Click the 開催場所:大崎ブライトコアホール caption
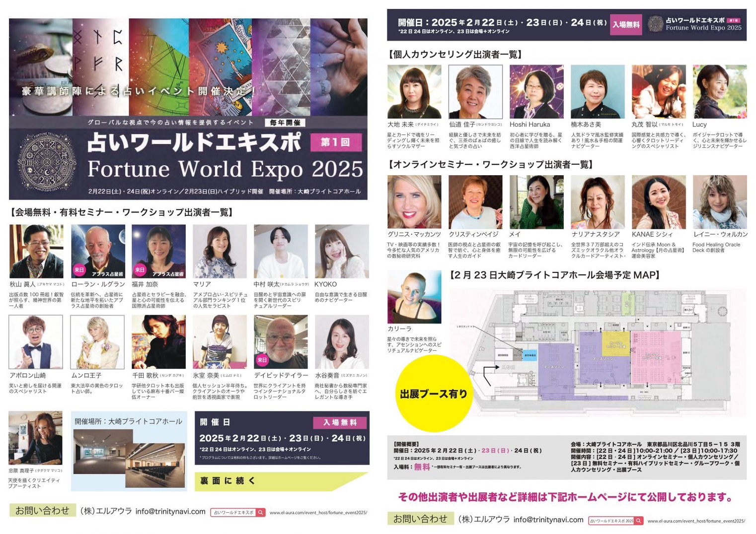This screenshot has width=756, height=534. (x=129, y=421)
